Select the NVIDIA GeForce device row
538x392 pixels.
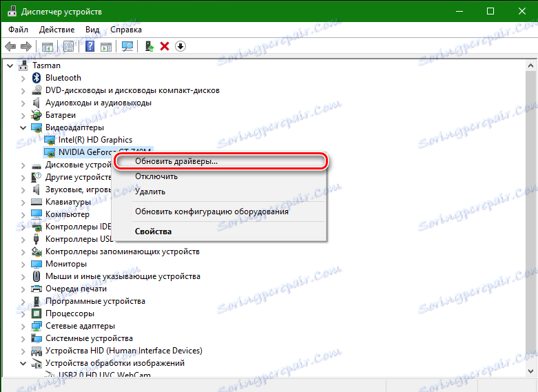coord(98,152)
